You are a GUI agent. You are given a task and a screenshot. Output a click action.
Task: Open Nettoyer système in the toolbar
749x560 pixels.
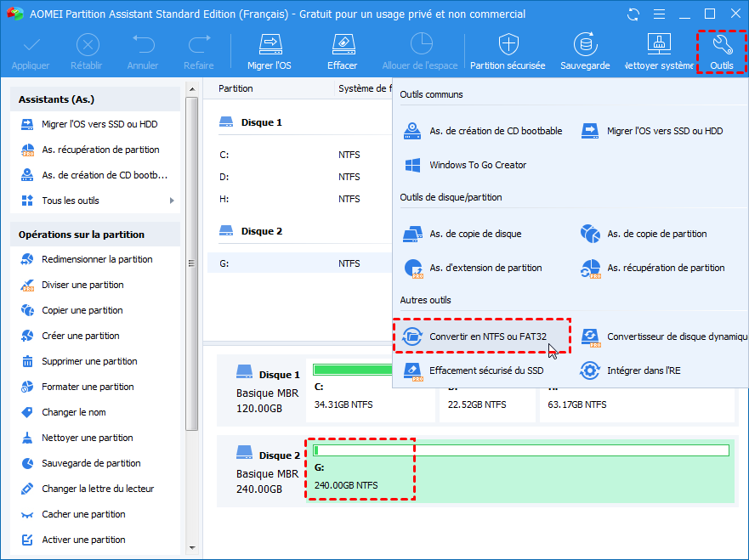coord(659,52)
